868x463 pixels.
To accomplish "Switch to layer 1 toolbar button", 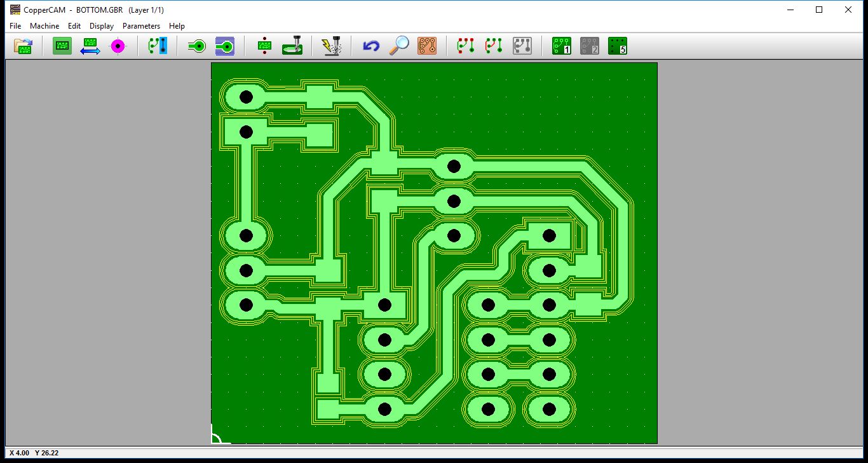I will [x=562, y=46].
